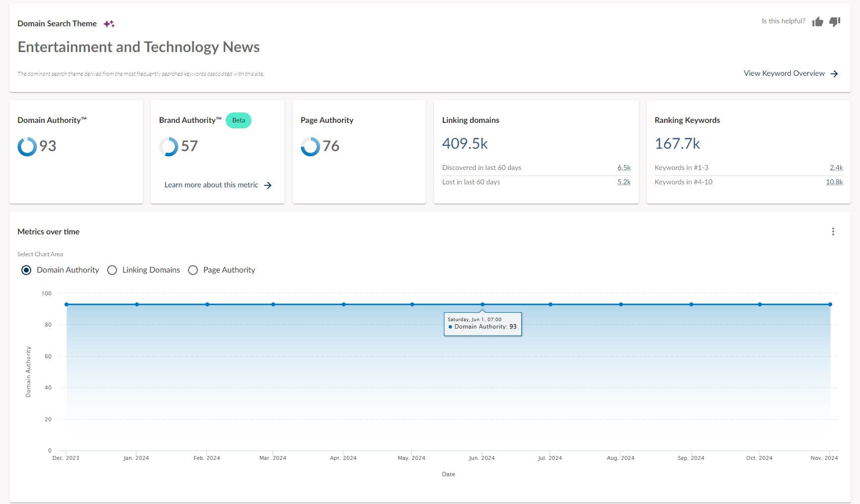Click the thumbs down helpful icon
This screenshot has width=860, height=504.
[835, 21]
